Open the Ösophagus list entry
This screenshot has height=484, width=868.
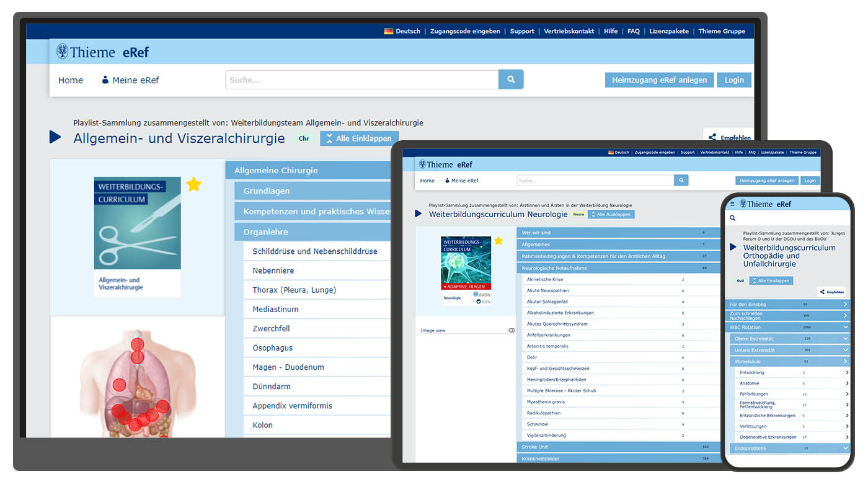coord(317,348)
